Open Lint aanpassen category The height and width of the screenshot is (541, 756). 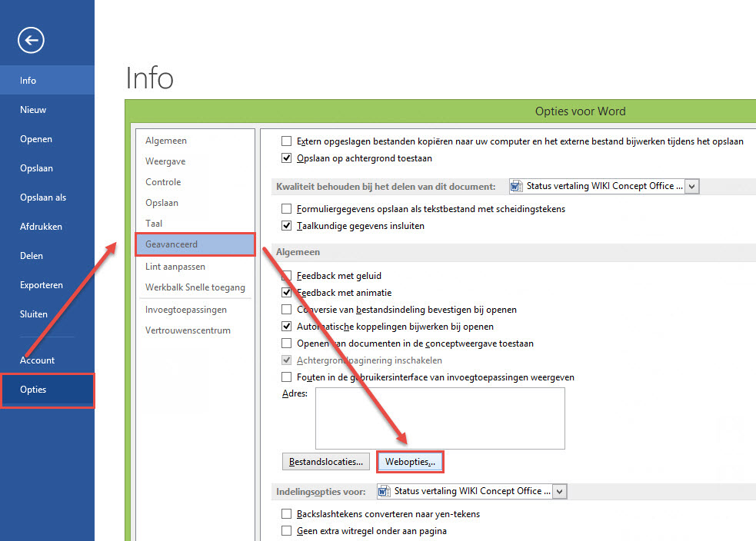coord(175,267)
